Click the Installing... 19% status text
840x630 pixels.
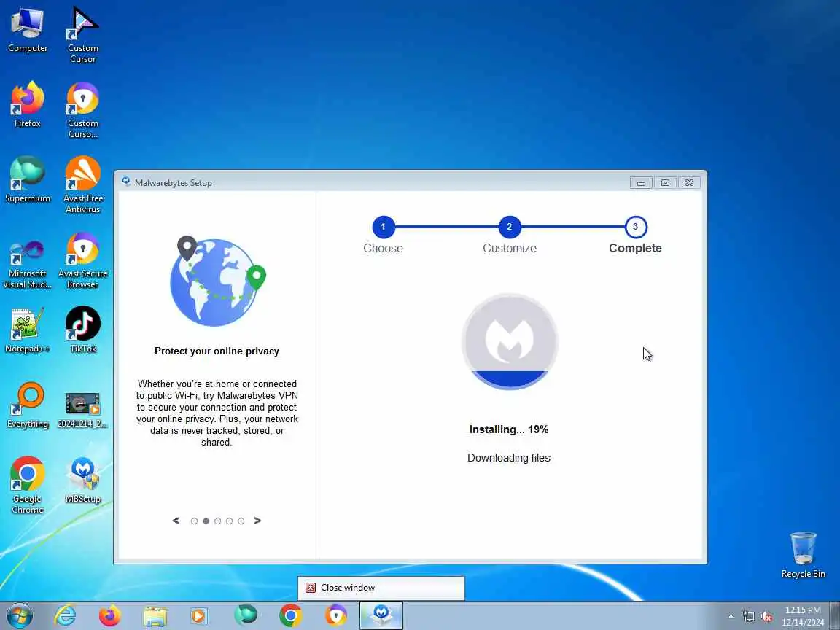pos(509,429)
